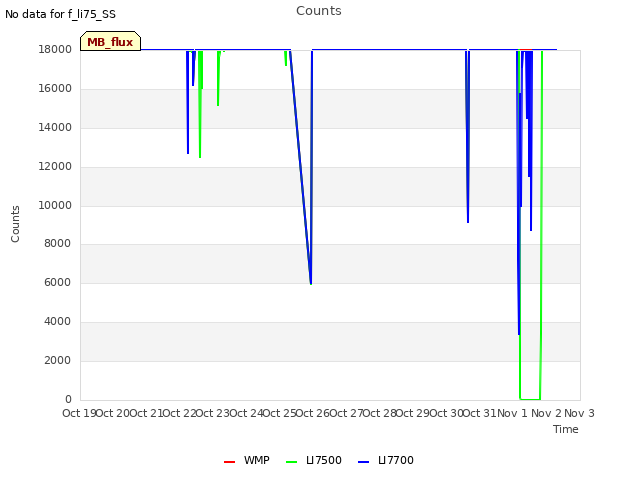The height and width of the screenshot is (480, 640).
Task: Click the vertical 'Counts' axis label
Action: [x=15, y=224]
